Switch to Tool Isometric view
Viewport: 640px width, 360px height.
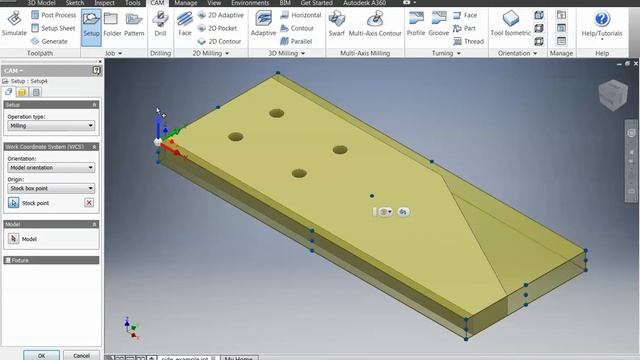click(x=511, y=24)
